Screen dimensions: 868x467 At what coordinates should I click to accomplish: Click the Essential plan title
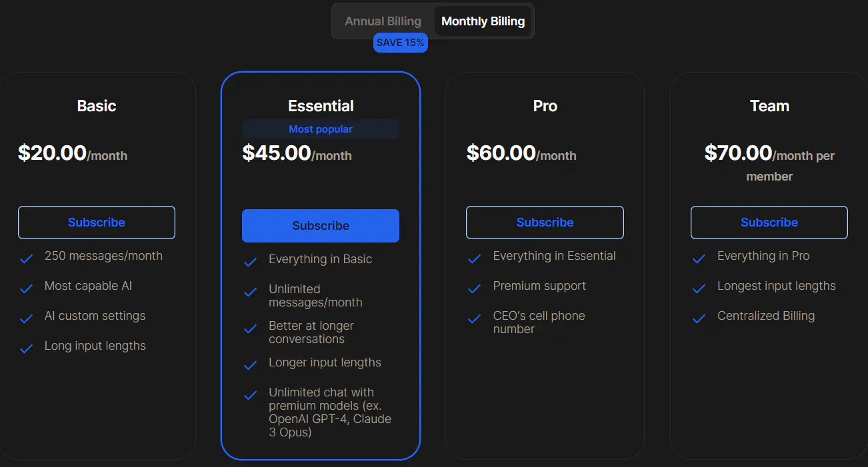321,106
